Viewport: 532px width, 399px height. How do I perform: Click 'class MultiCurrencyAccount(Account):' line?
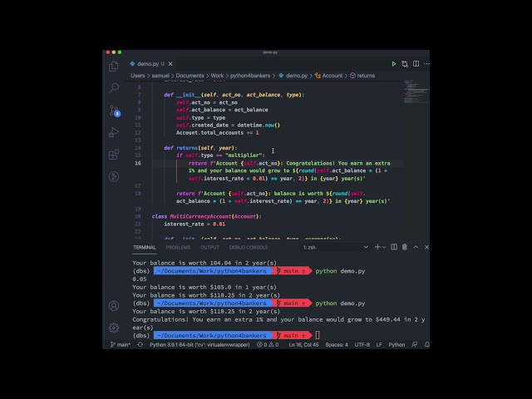[207, 216]
